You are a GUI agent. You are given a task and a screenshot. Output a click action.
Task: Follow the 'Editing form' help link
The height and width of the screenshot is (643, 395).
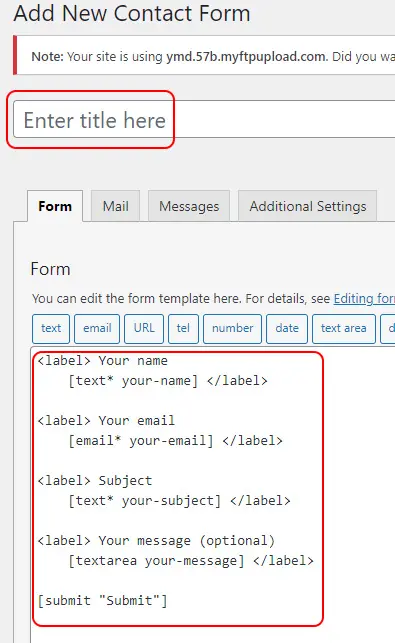pos(364,299)
